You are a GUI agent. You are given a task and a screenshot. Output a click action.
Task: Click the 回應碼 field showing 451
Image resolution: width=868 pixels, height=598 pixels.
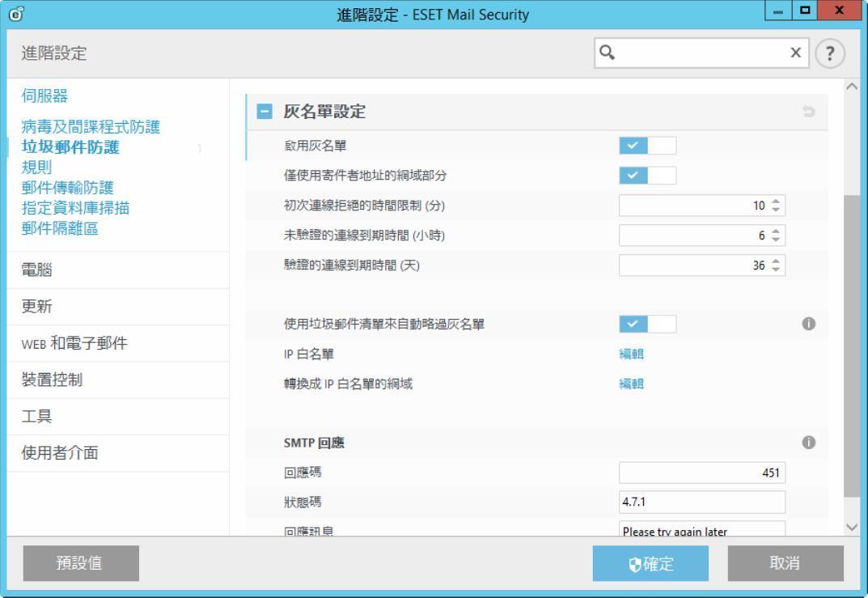click(x=702, y=473)
